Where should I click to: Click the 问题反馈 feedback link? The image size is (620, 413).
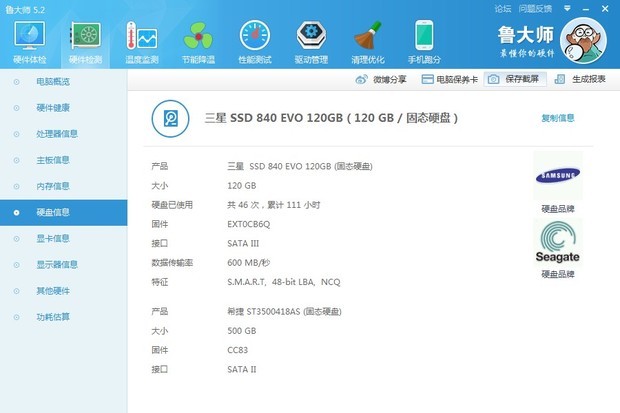click(x=535, y=8)
